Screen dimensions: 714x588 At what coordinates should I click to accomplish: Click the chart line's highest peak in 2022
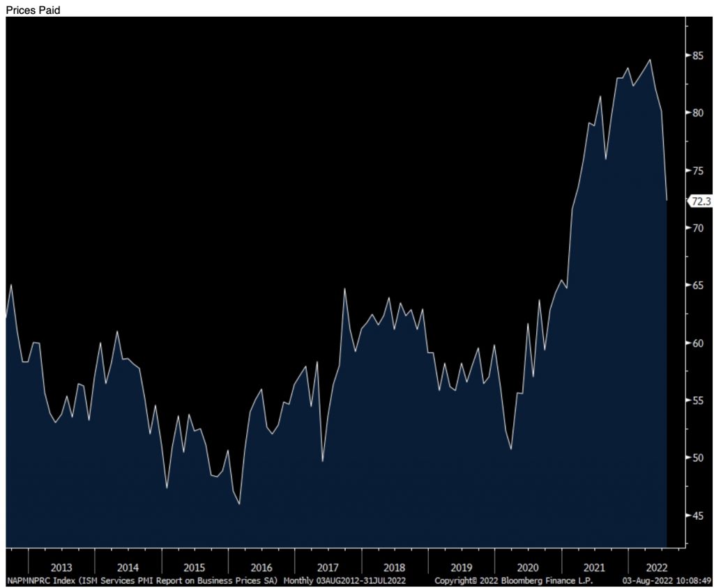tap(650, 60)
